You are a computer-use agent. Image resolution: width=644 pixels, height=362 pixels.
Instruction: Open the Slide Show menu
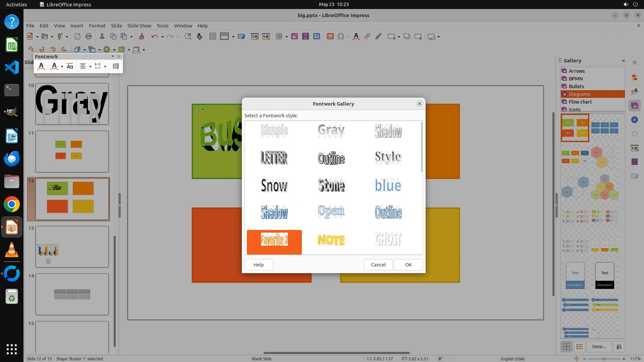tap(139, 26)
